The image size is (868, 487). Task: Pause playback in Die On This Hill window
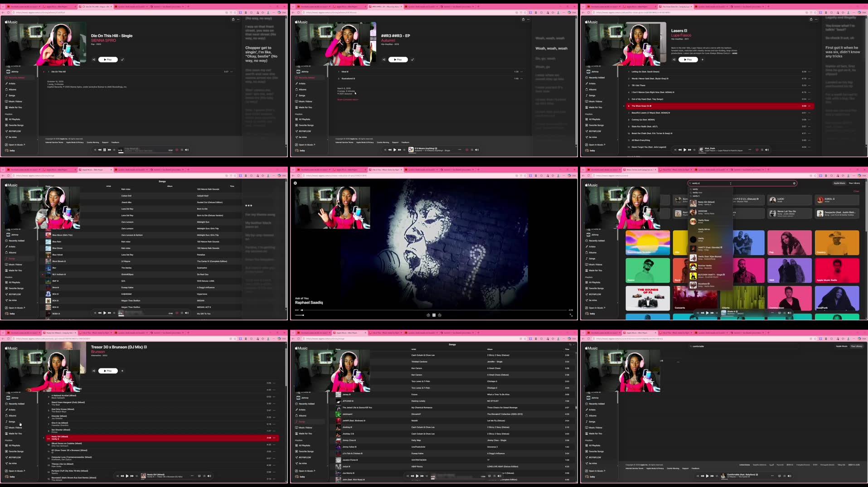[105, 150]
